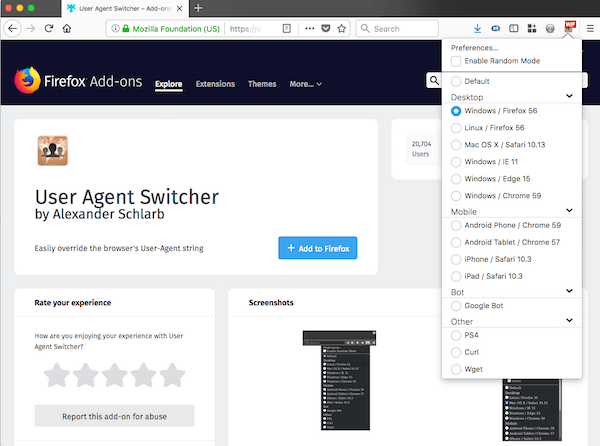Close the User Agent Switcher tab
The height and width of the screenshot is (446, 600).
pos(179,8)
